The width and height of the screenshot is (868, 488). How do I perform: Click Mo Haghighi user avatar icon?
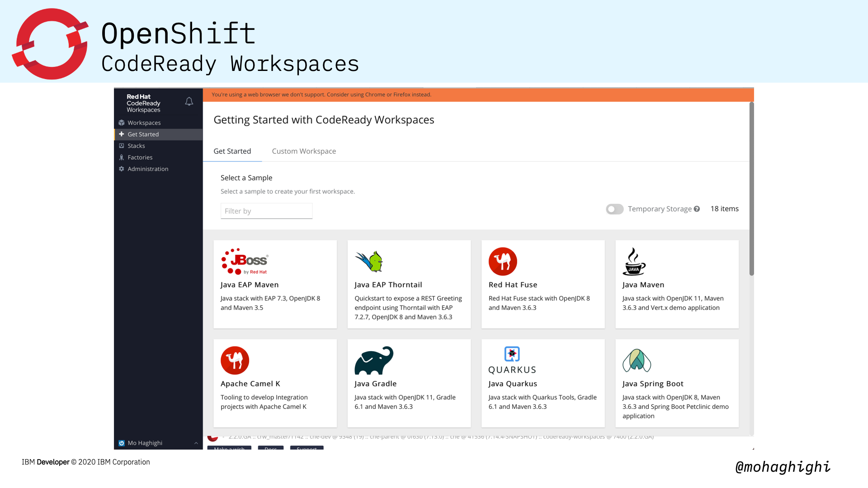pos(122,443)
